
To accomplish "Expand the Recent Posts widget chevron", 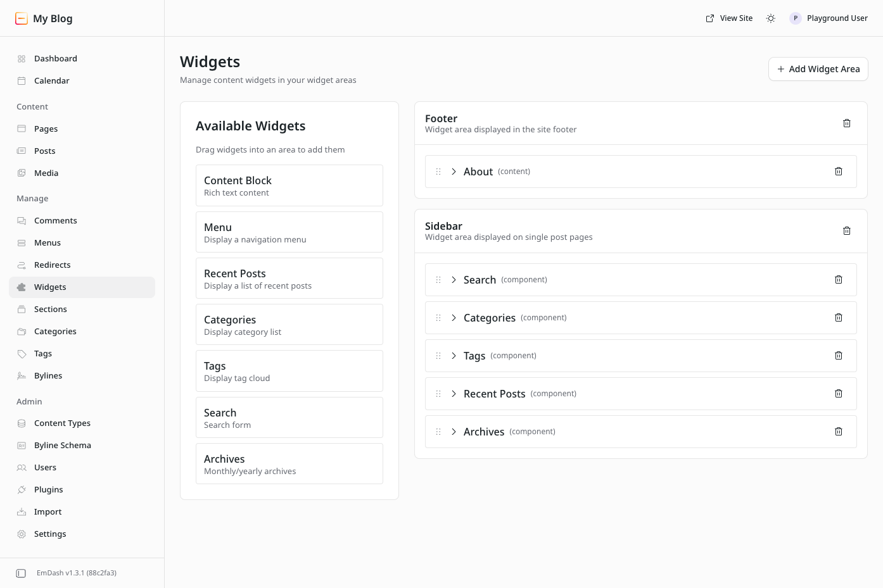I will pyautogui.click(x=454, y=394).
